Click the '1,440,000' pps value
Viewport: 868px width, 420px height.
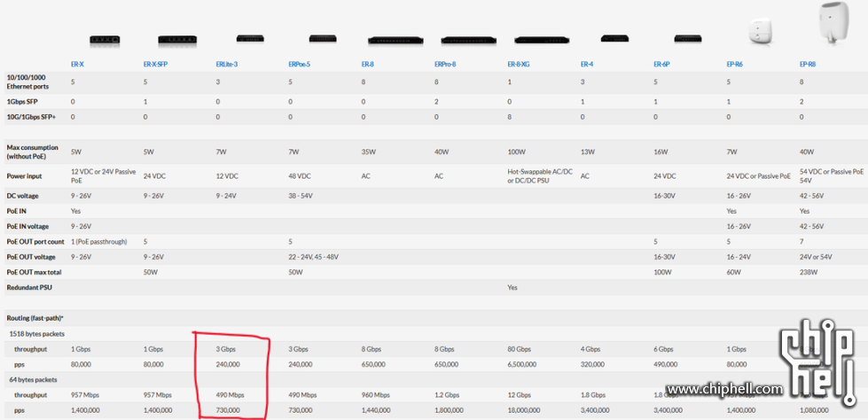[375, 410]
